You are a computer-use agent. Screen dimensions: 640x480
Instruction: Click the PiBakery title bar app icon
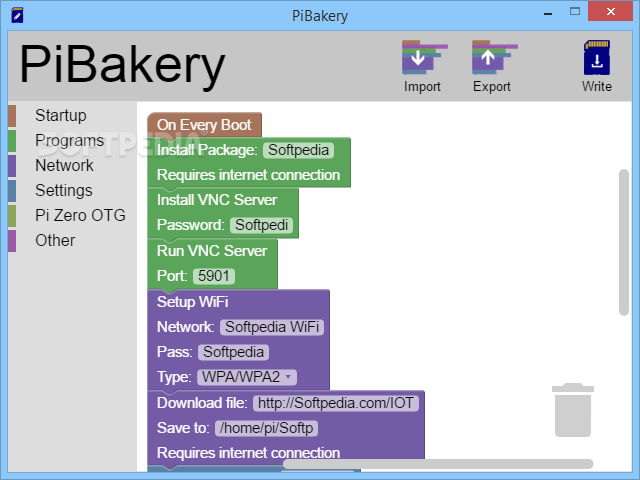point(17,16)
